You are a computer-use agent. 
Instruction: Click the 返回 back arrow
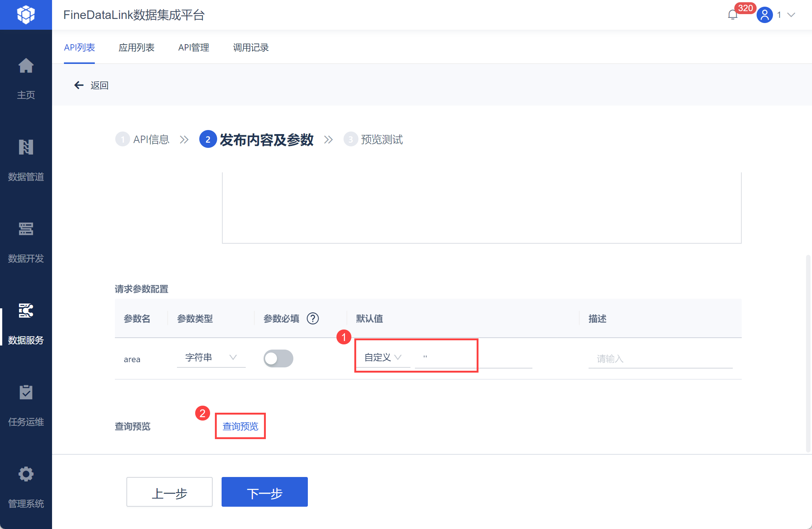click(79, 85)
